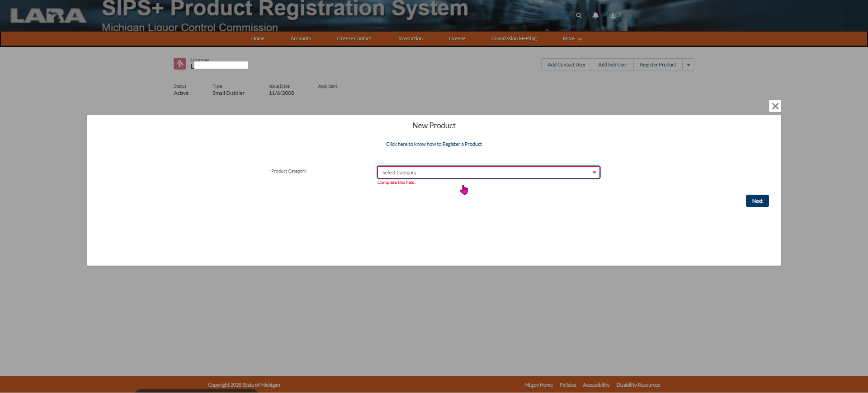Click Add Contact User button

pyautogui.click(x=566, y=65)
